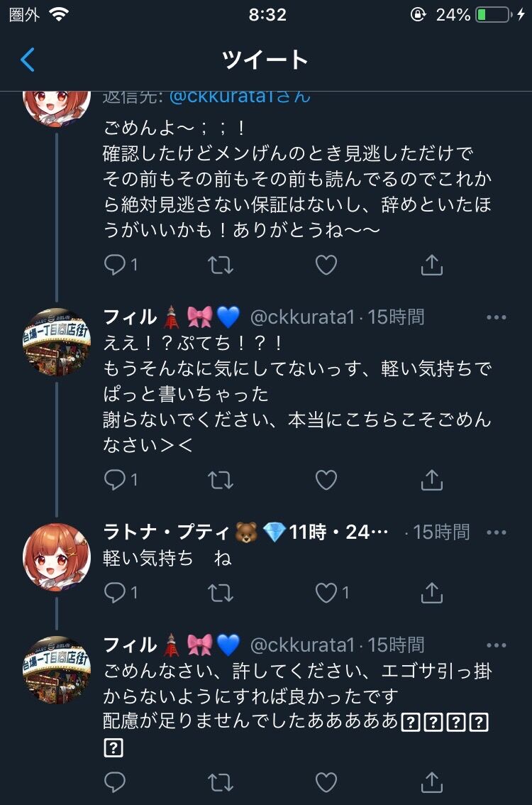532x805 pixels.
Task: Like the tweet starting ええ！？ぷてち
Action: pos(326,481)
